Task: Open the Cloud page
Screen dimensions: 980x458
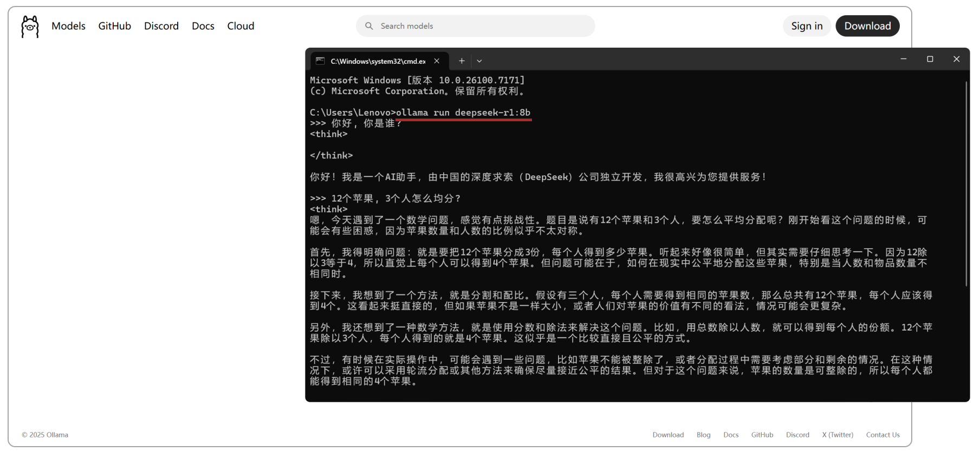Action: pos(241,26)
